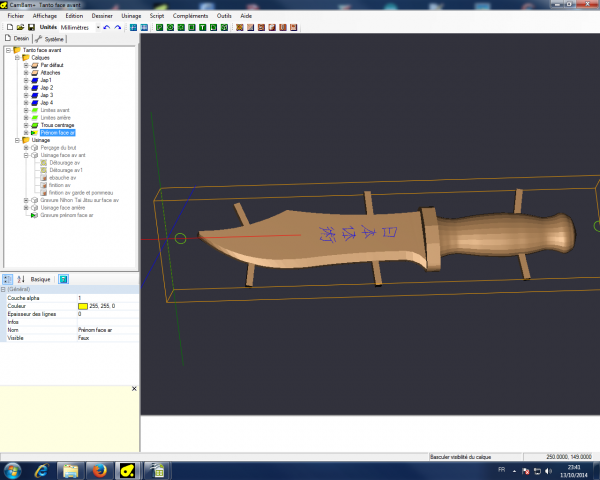Viewport: 600px width, 480px height.
Task: Select the green arc draw tool
Action: click(x=214, y=27)
